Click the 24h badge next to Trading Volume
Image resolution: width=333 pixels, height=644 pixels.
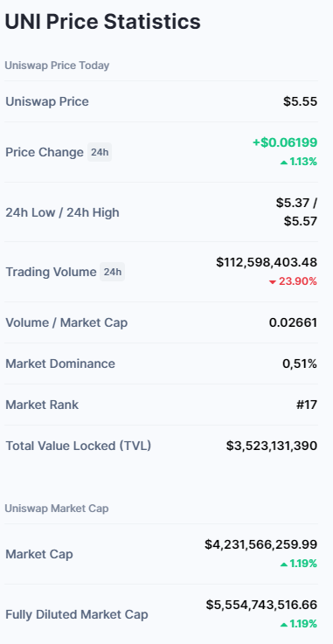pos(112,272)
